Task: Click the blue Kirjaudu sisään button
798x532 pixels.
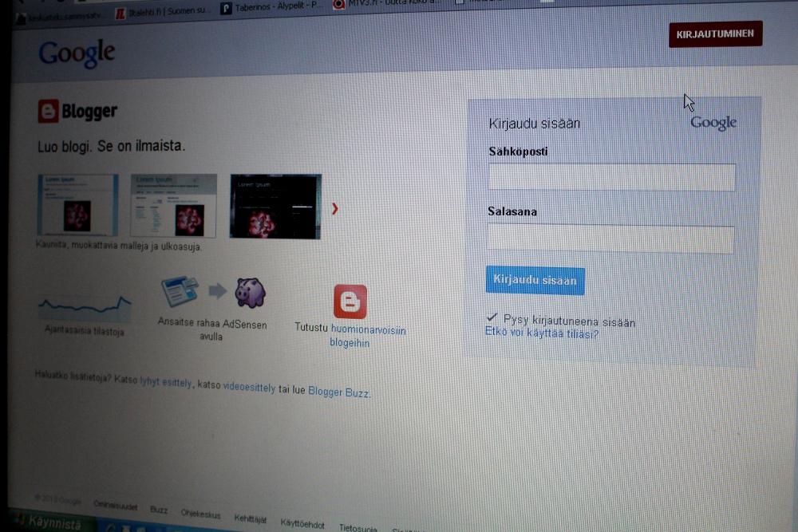Action: tap(535, 280)
